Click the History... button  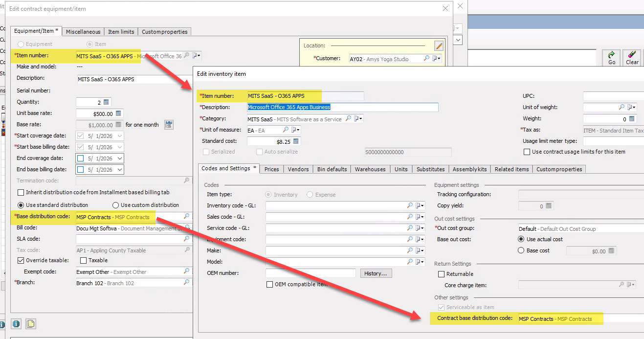(376, 273)
